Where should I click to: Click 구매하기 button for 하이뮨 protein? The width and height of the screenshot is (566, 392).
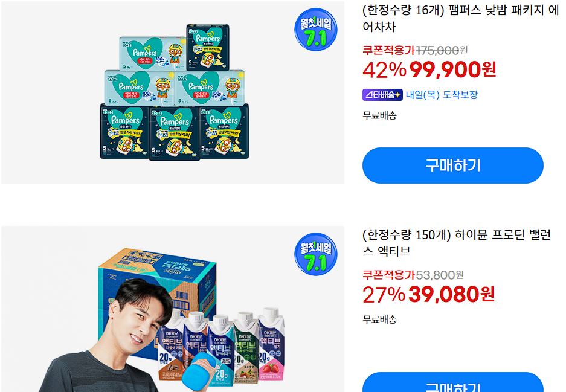(452, 382)
